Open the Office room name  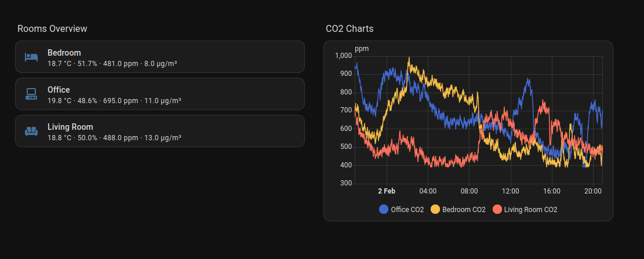click(59, 90)
